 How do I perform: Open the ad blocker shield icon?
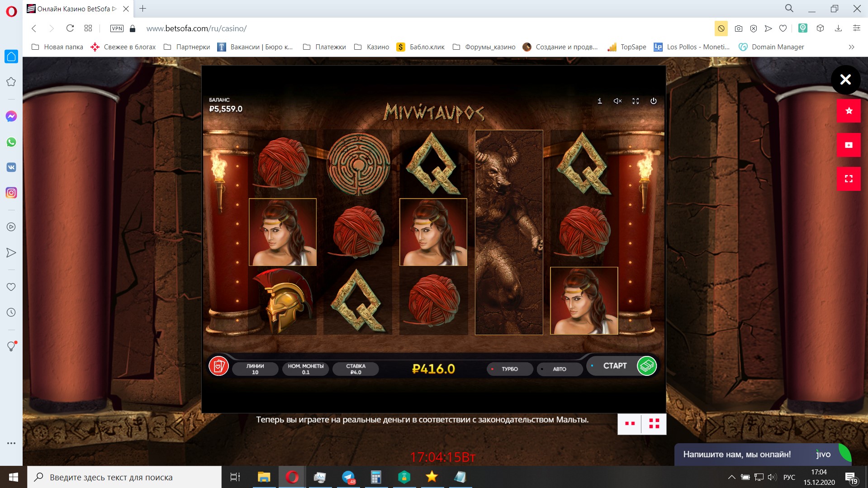pos(754,28)
